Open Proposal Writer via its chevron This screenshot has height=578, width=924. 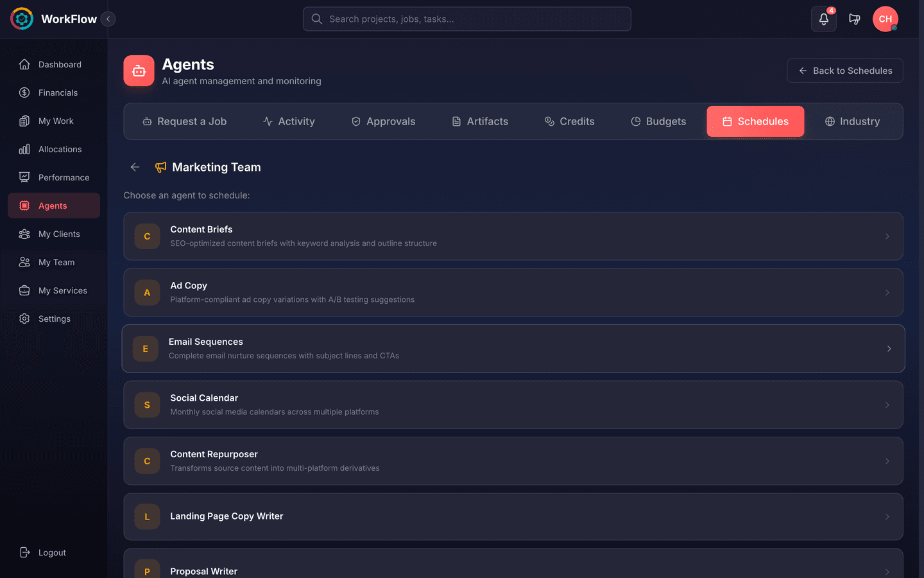tap(887, 572)
